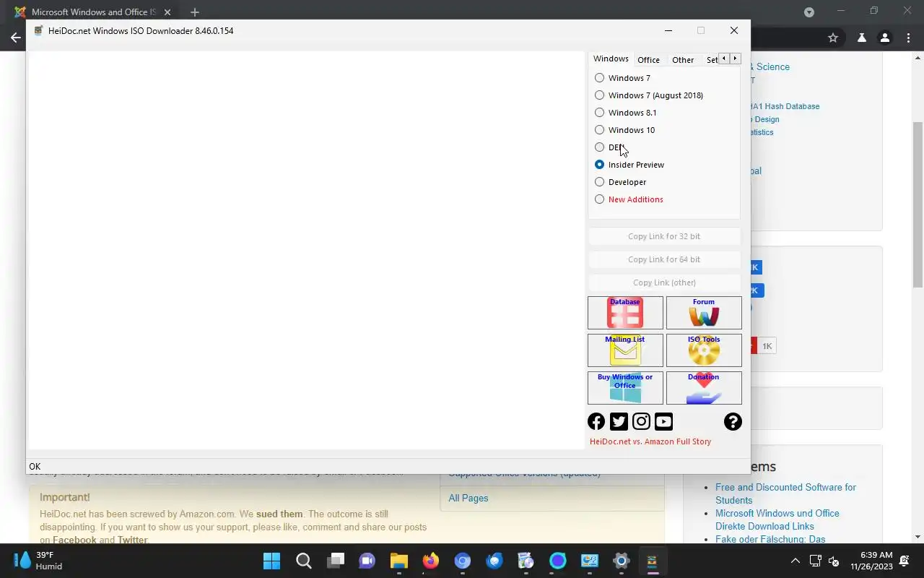
Task: Launch File Explorer from taskbar
Action: click(x=399, y=561)
